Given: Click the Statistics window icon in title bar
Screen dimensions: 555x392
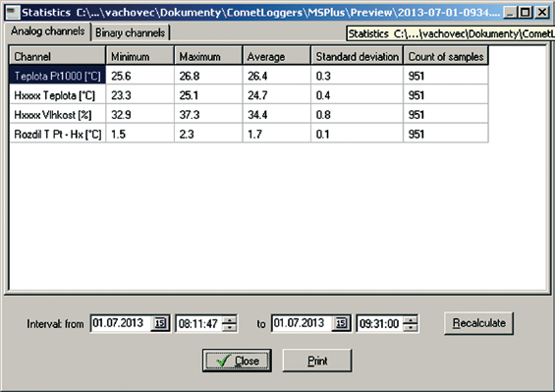Looking at the screenshot, I should pos(13,13).
